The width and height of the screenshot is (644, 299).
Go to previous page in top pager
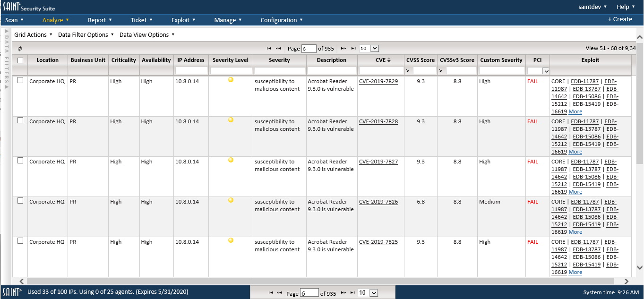coord(279,48)
